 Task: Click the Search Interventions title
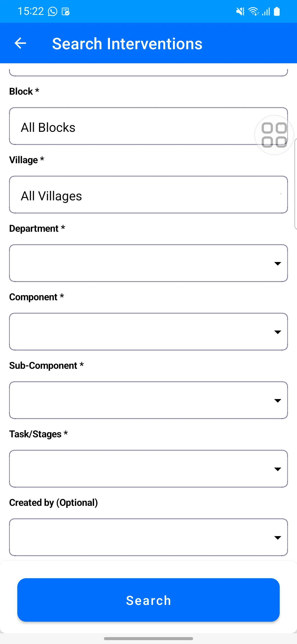[x=127, y=43]
